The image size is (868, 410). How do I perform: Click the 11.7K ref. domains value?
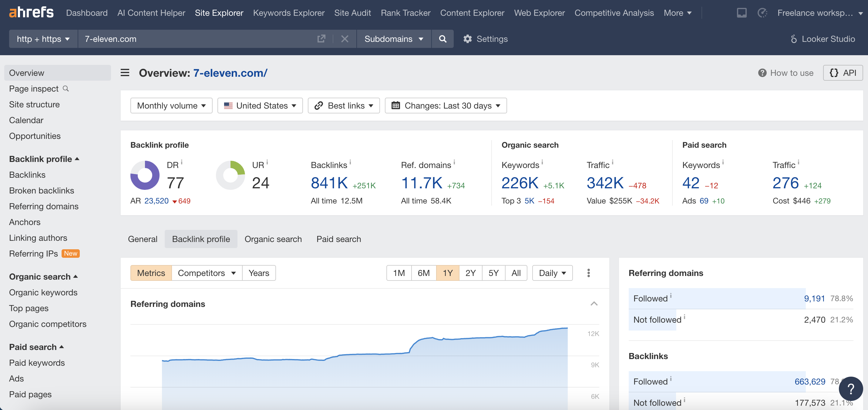tap(422, 183)
